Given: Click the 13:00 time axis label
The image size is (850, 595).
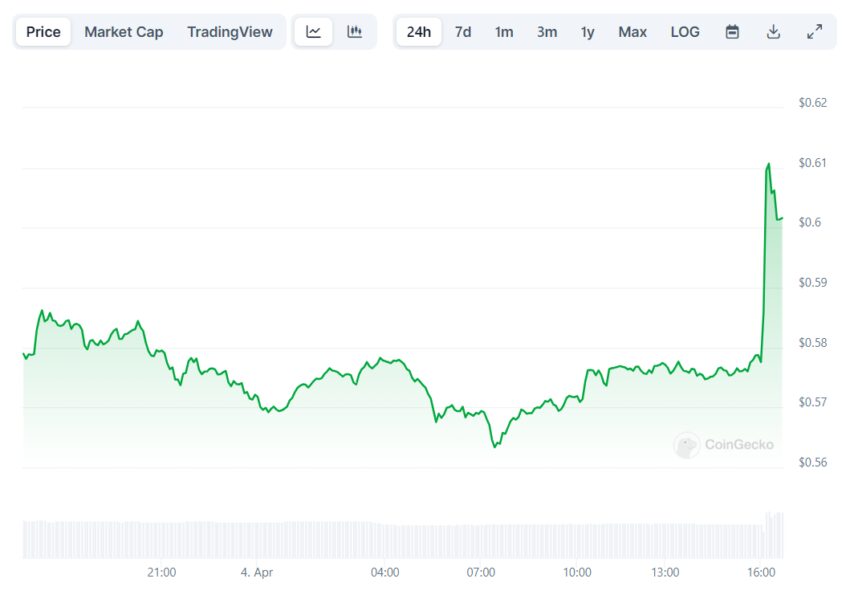Looking at the screenshot, I should tap(665, 572).
